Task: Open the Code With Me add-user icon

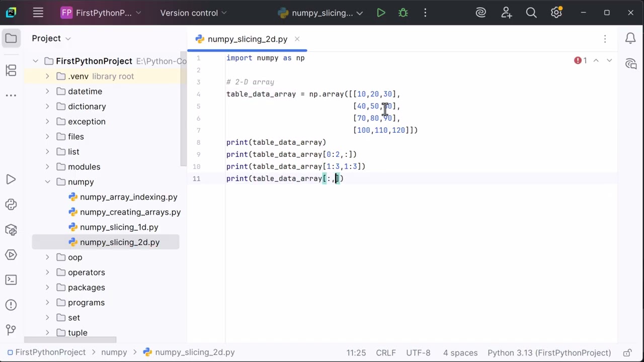Action: [506, 13]
